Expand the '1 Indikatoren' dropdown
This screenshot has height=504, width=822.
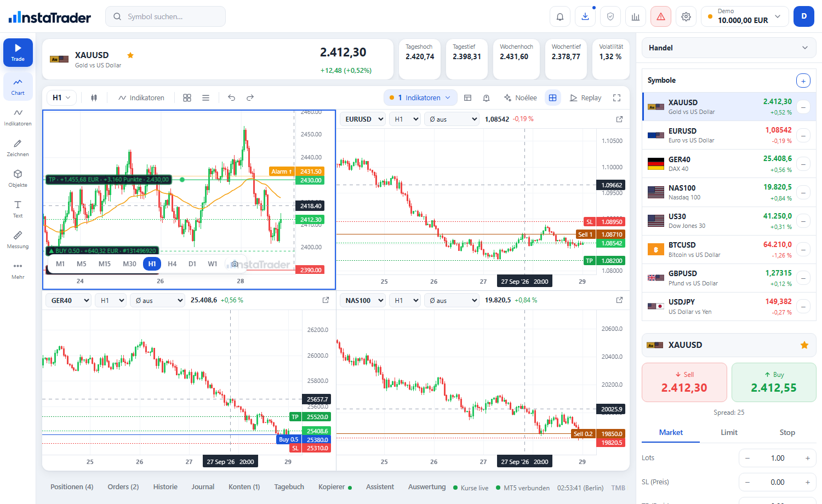(420, 98)
